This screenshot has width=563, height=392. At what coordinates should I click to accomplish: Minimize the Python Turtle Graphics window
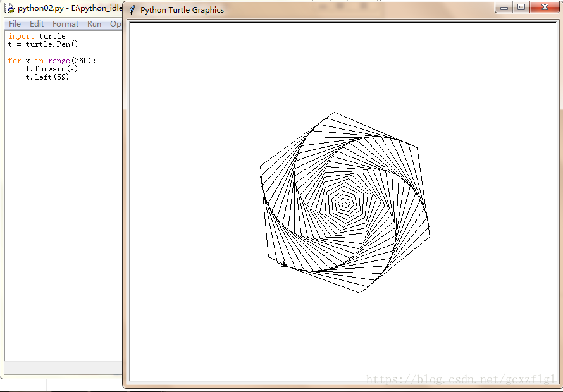click(504, 8)
